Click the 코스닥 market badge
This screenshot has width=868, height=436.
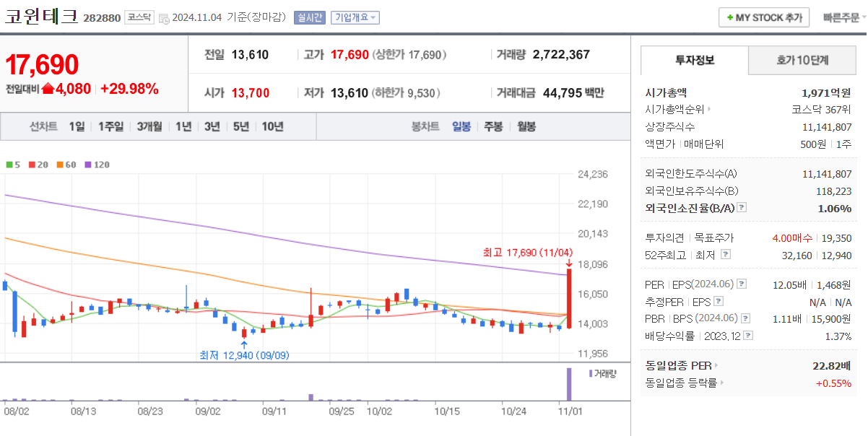pos(139,17)
